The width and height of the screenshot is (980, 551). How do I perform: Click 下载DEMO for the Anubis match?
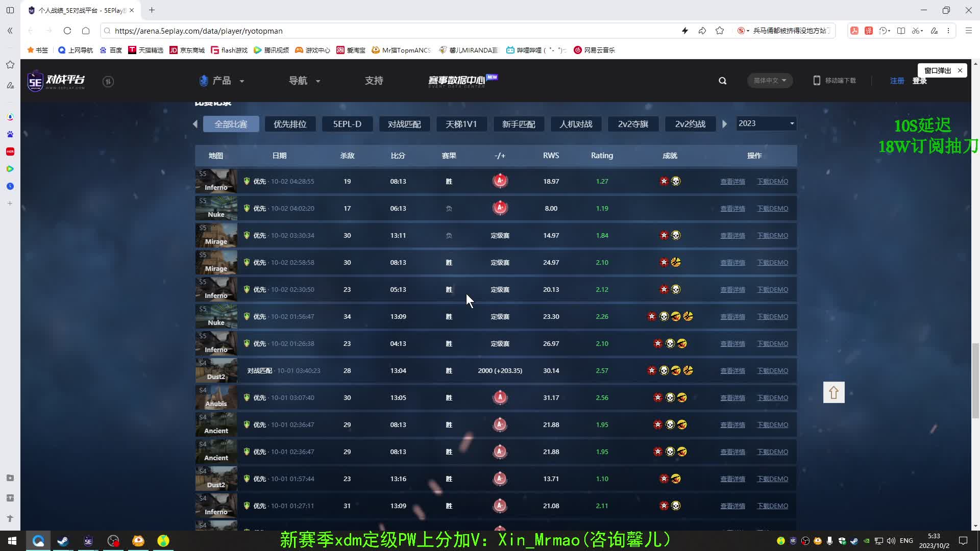772,398
